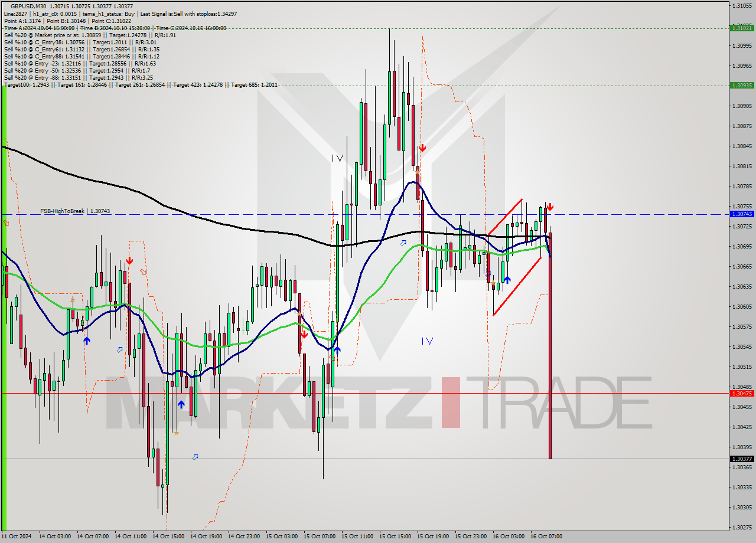Click the green 1.31021 price tag

(x=742, y=28)
